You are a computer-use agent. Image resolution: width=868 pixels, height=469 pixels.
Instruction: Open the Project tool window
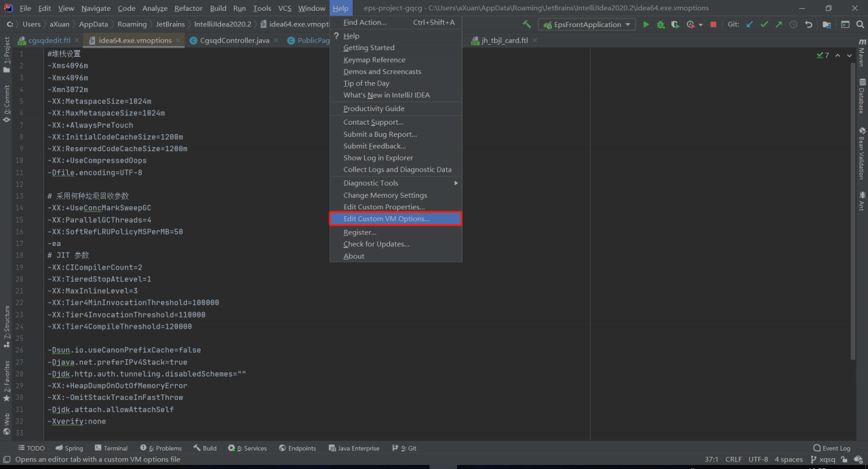click(x=7, y=55)
